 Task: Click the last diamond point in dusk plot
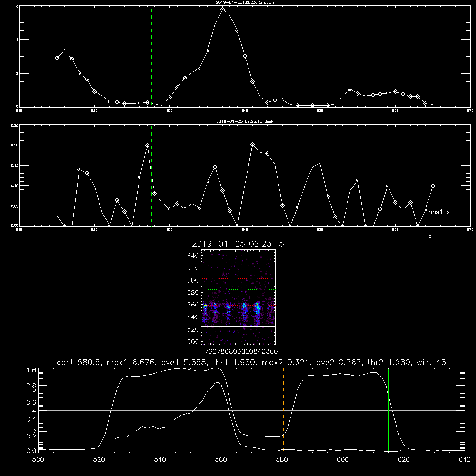point(433,186)
